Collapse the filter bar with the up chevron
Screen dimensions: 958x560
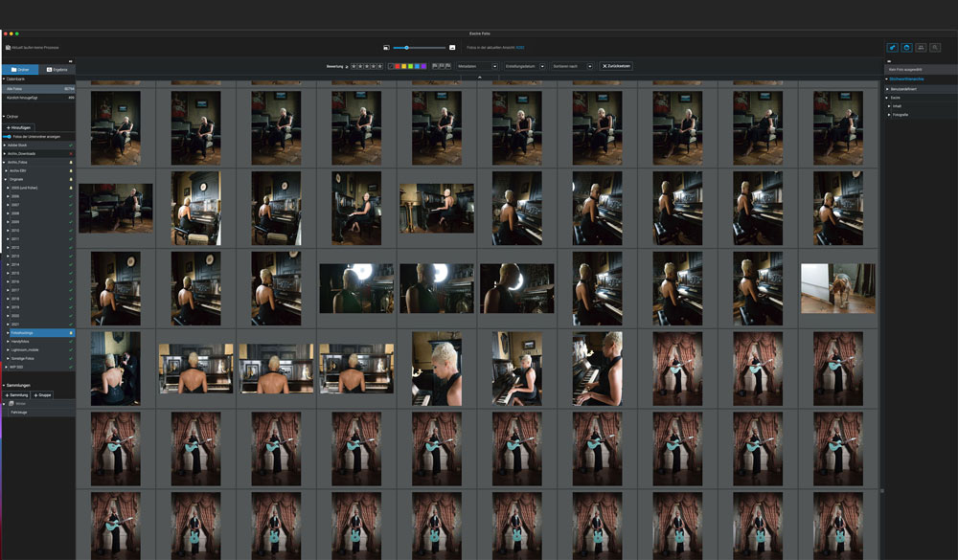pos(478,78)
